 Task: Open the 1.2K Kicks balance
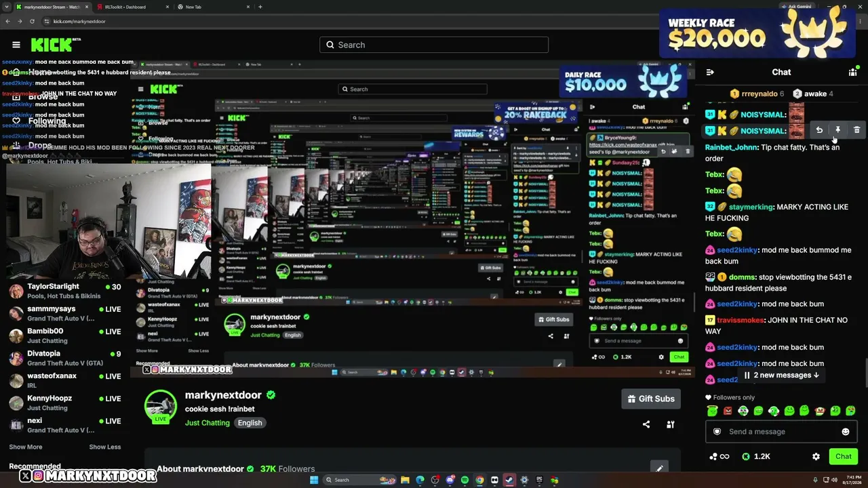(x=756, y=457)
